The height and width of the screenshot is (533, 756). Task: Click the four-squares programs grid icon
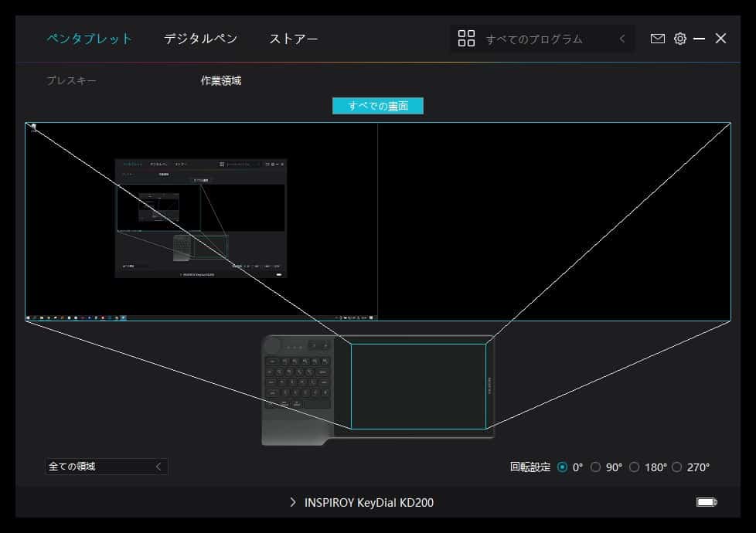(x=466, y=39)
